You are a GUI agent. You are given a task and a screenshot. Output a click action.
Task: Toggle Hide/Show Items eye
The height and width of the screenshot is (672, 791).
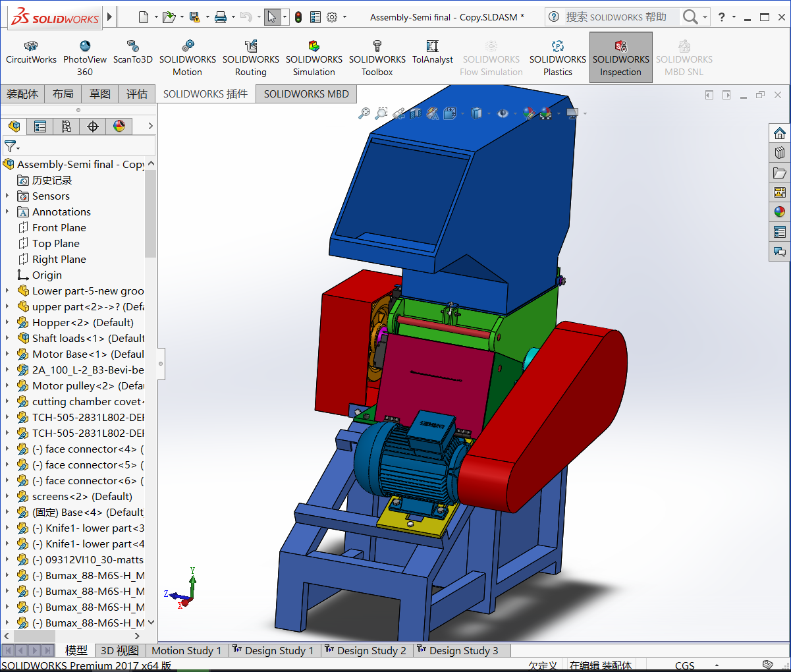pos(503,113)
